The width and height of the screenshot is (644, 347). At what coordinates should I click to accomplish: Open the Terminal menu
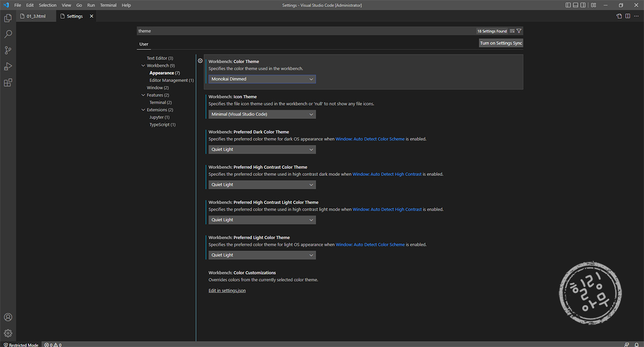tap(108, 5)
